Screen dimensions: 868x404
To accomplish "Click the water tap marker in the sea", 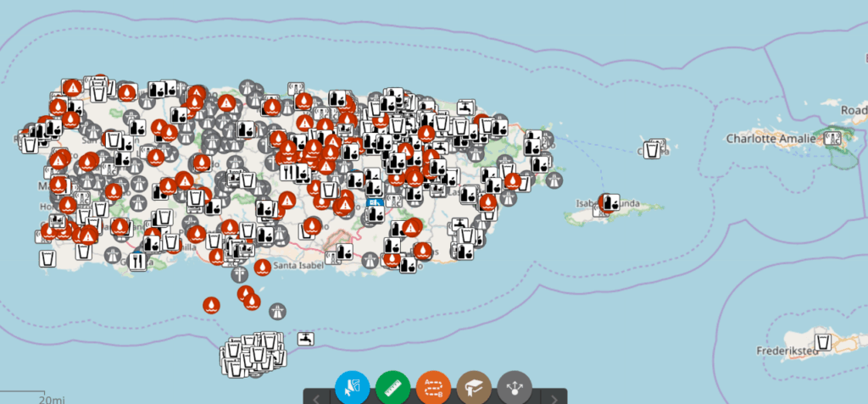I will pyautogui.click(x=306, y=339).
